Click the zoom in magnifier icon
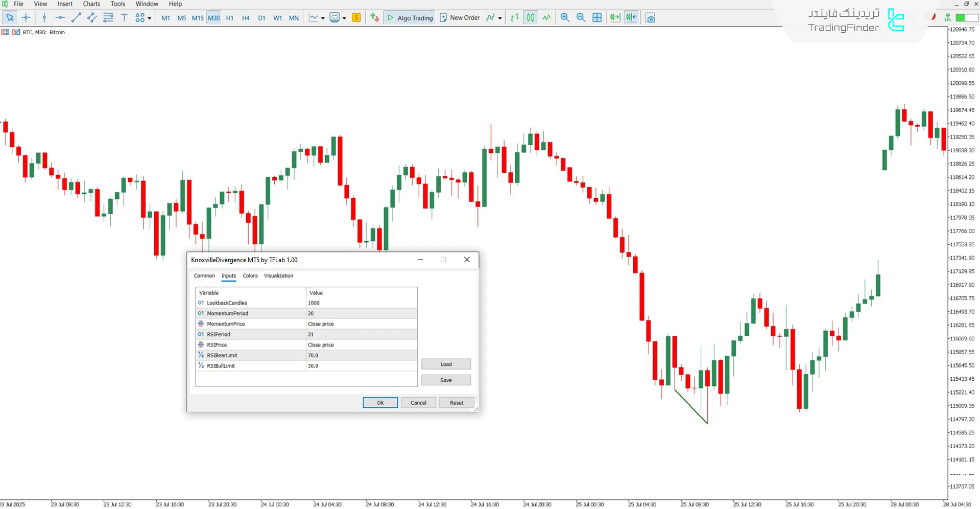 (565, 18)
